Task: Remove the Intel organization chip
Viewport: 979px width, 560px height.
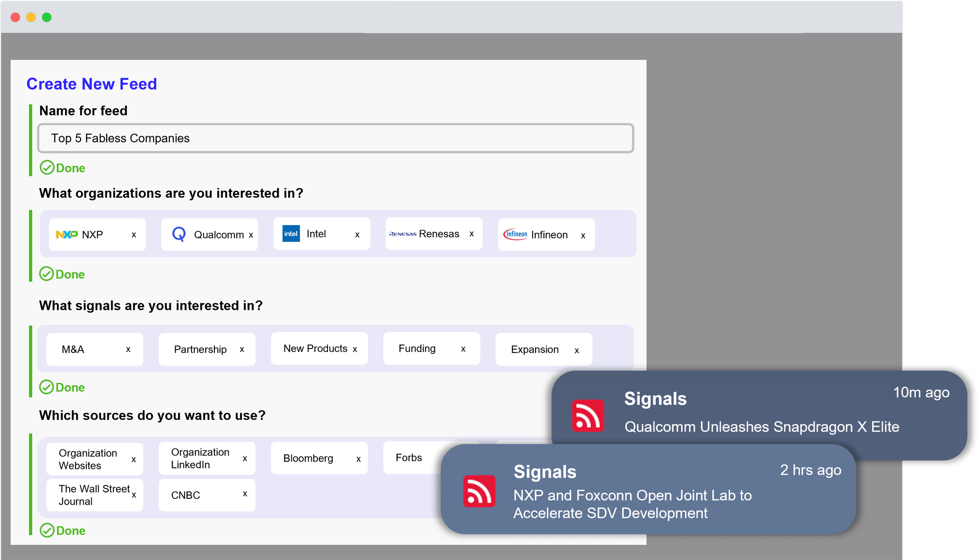Action: (x=357, y=234)
